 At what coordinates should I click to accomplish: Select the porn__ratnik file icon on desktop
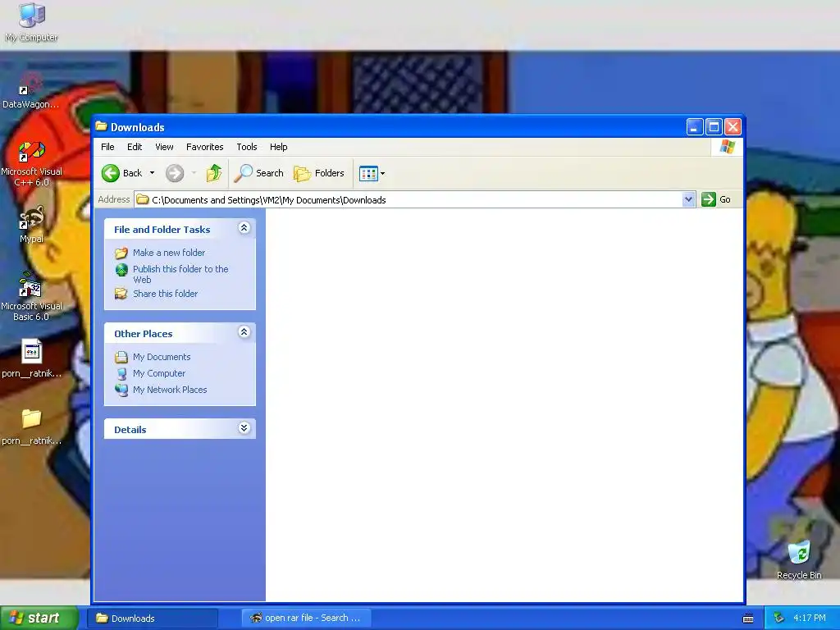coord(32,358)
